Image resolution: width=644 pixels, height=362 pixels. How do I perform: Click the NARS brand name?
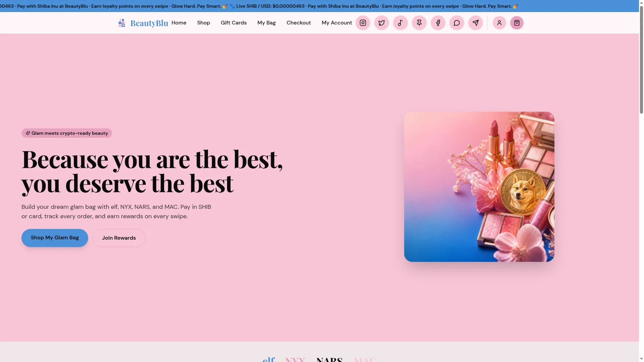pyautogui.click(x=329, y=359)
